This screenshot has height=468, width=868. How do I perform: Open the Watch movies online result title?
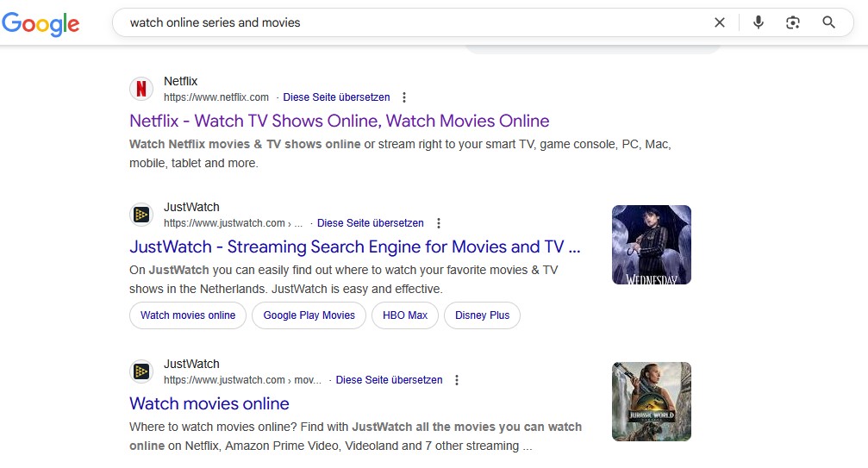click(x=209, y=403)
